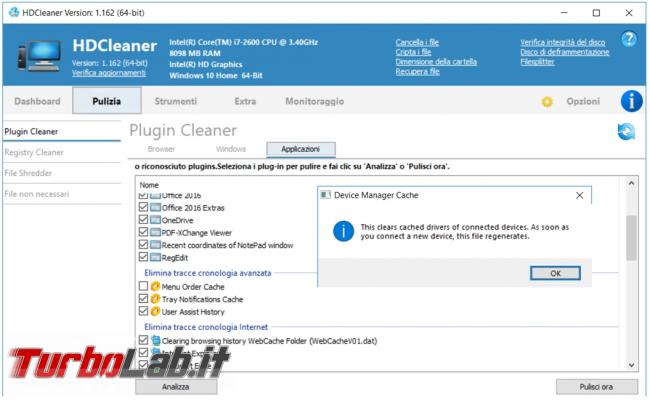This screenshot has width=650, height=402.
Task: Uncheck the RegEdit checkbox
Action: click(x=143, y=257)
